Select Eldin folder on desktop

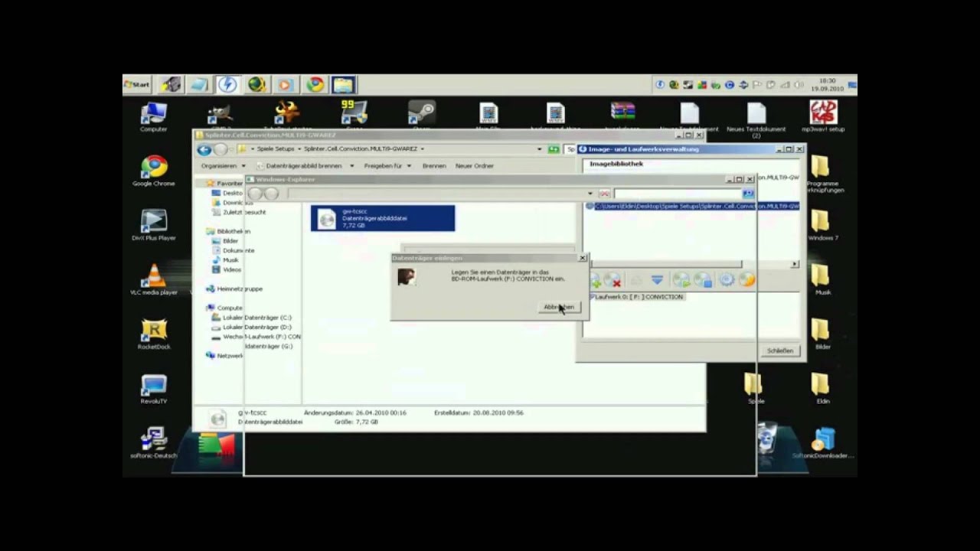coord(823,388)
